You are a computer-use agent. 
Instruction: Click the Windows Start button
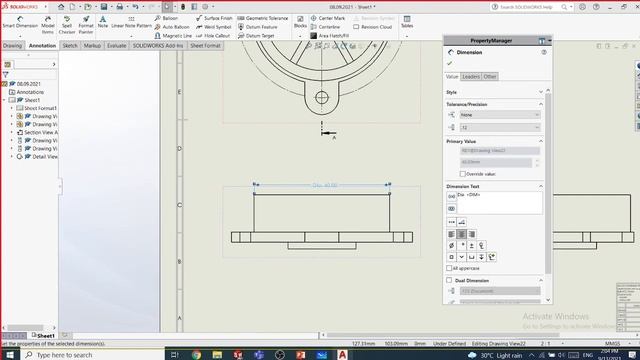[10, 355]
